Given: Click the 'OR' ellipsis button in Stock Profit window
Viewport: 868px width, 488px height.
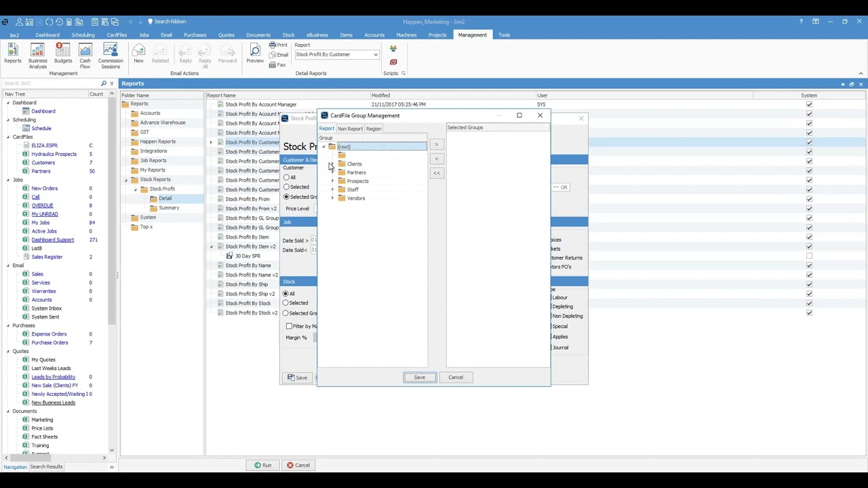Looking at the screenshot, I should (561, 187).
